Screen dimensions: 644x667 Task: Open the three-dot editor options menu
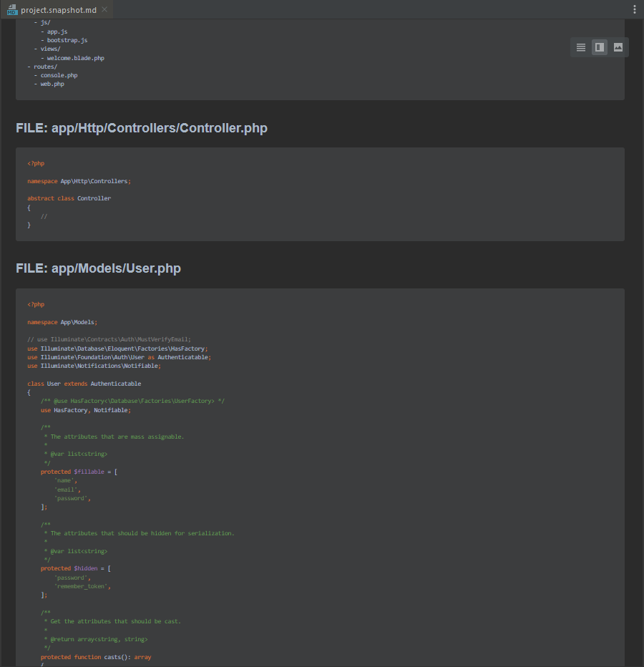[636, 8]
